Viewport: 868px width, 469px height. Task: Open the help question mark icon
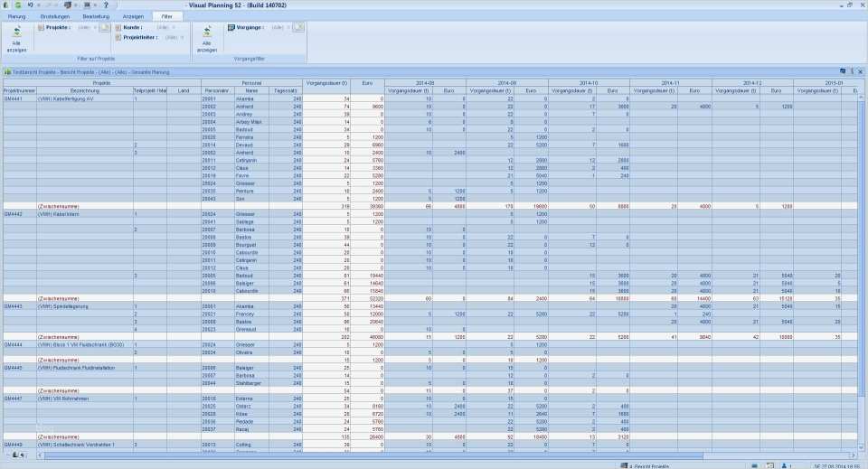click(106, 5)
